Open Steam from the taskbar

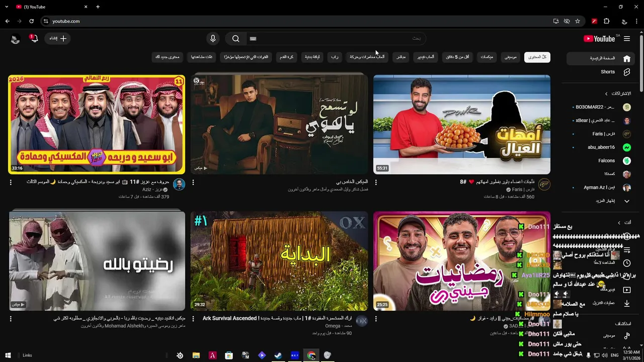tap(278, 355)
